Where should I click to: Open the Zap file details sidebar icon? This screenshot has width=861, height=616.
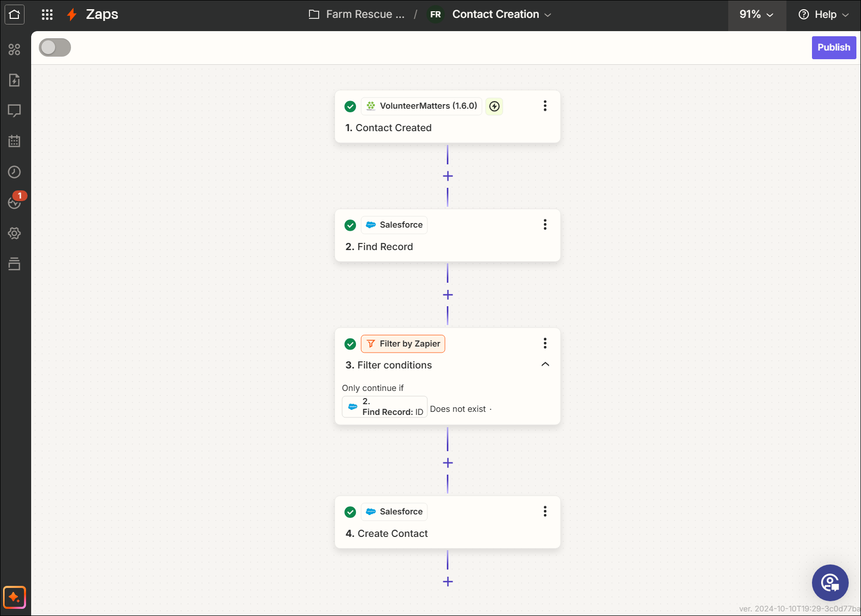tap(14, 80)
